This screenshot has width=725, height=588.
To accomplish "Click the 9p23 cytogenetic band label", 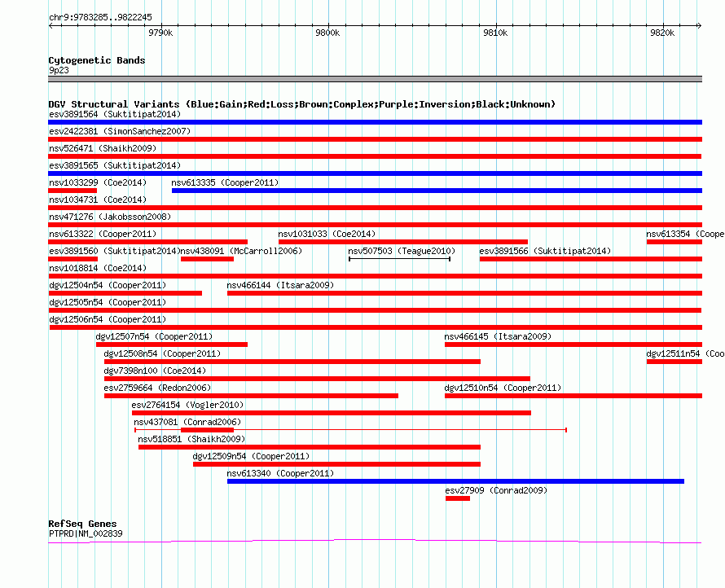I will [59, 70].
